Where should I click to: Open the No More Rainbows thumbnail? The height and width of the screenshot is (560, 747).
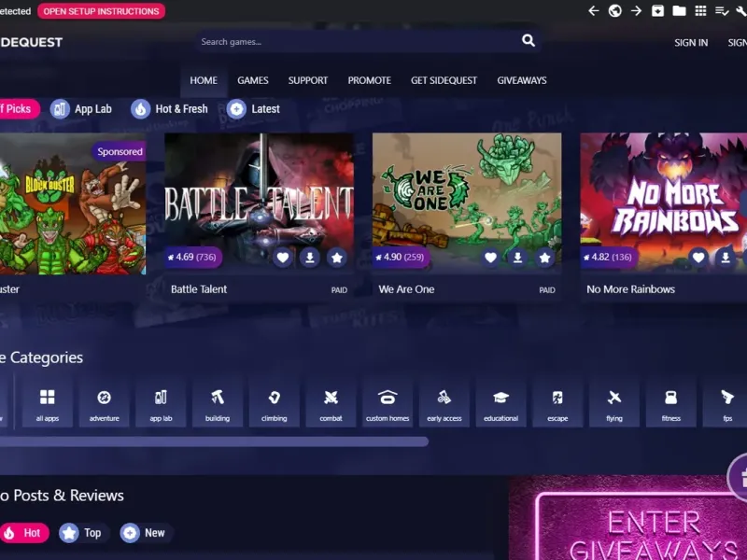[x=664, y=203]
